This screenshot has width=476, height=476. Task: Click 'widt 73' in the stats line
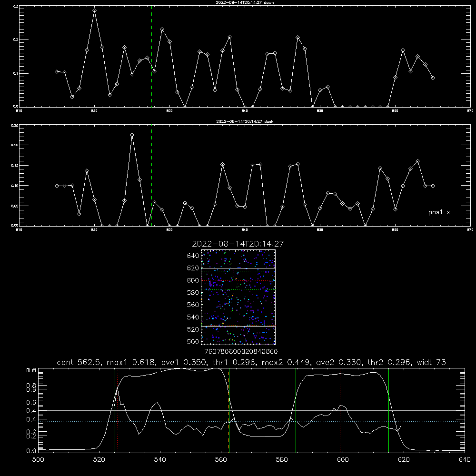[431, 362]
